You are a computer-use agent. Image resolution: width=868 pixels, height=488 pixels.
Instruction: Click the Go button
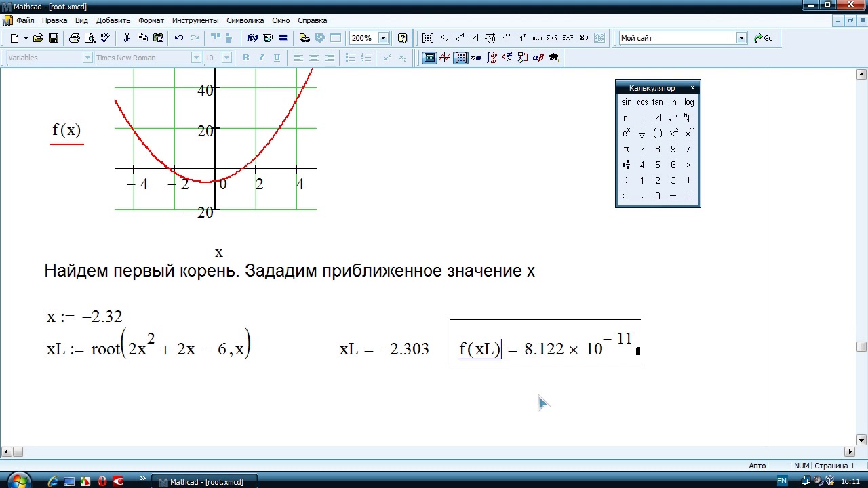pyautogui.click(x=764, y=38)
